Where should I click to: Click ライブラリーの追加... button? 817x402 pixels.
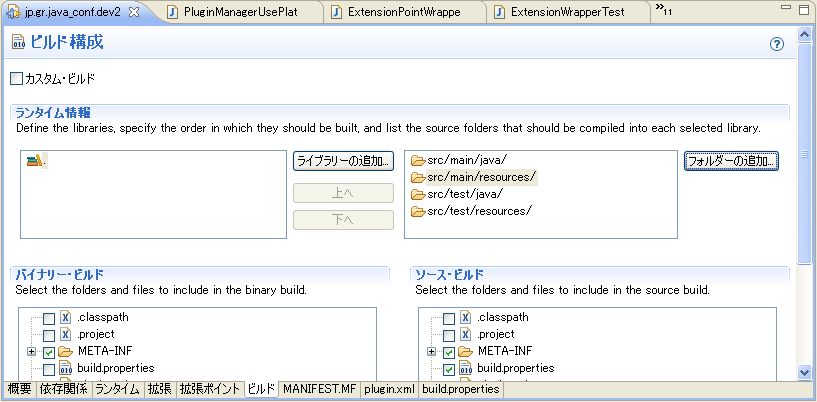click(x=343, y=161)
